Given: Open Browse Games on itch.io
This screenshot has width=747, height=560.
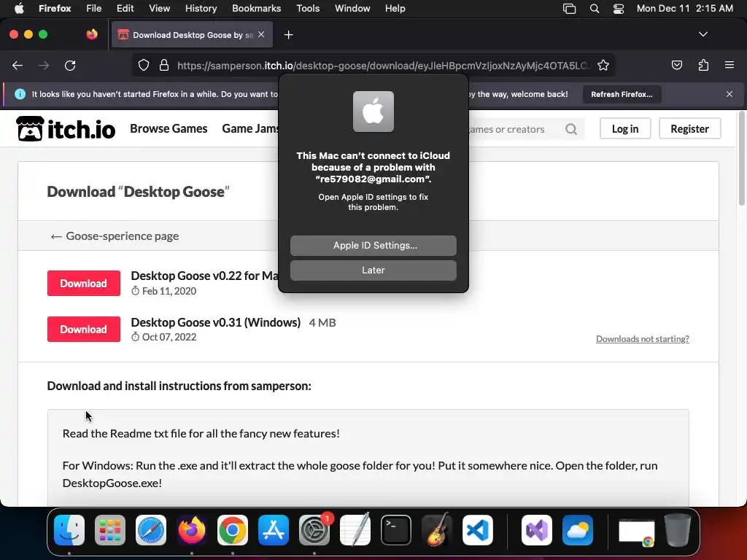Looking at the screenshot, I should [x=169, y=128].
